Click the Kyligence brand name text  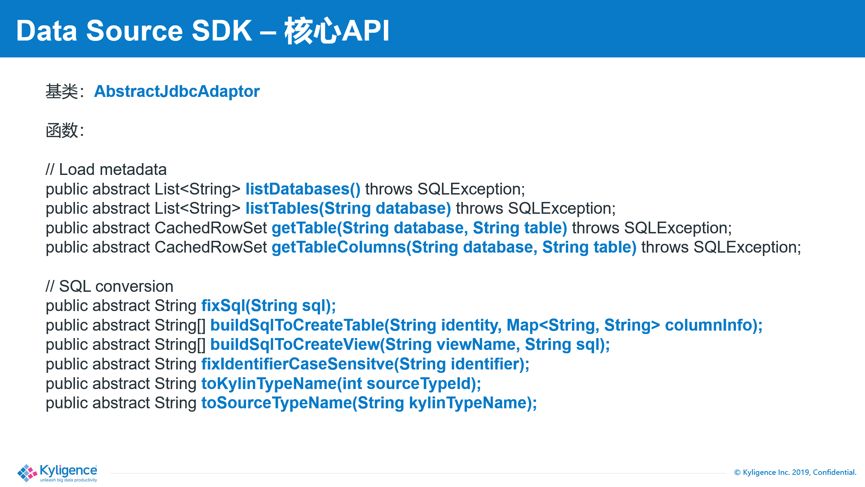click(68, 471)
